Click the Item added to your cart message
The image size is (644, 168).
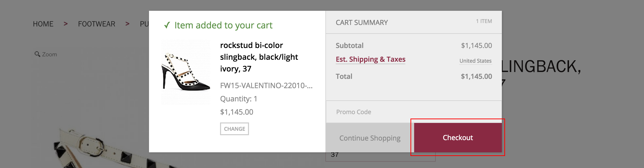pyautogui.click(x=223, y=25)
